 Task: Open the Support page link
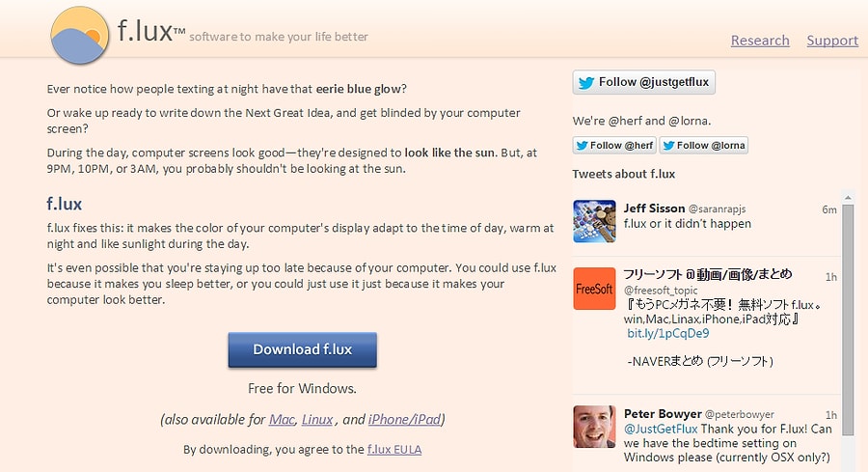click(x=832, y=41)
